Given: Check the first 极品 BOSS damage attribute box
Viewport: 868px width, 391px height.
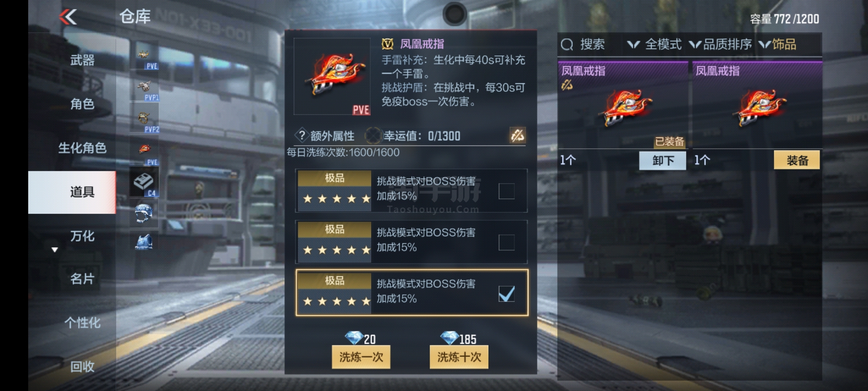Looking at the screenshot, I should [x=506, y=191].
